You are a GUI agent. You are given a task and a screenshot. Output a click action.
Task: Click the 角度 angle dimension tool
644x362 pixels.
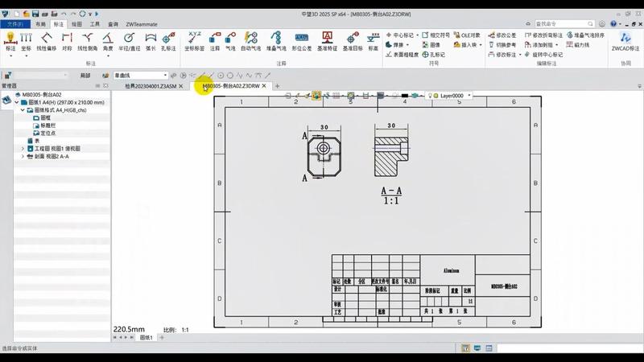coord(108,41)
